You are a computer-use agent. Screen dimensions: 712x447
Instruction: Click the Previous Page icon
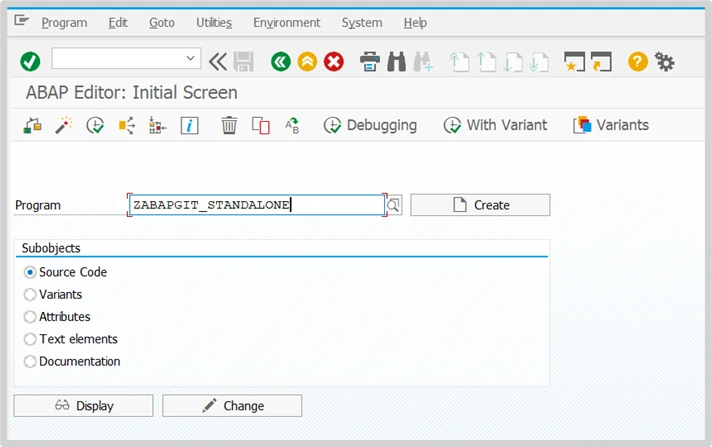(486, 62)
